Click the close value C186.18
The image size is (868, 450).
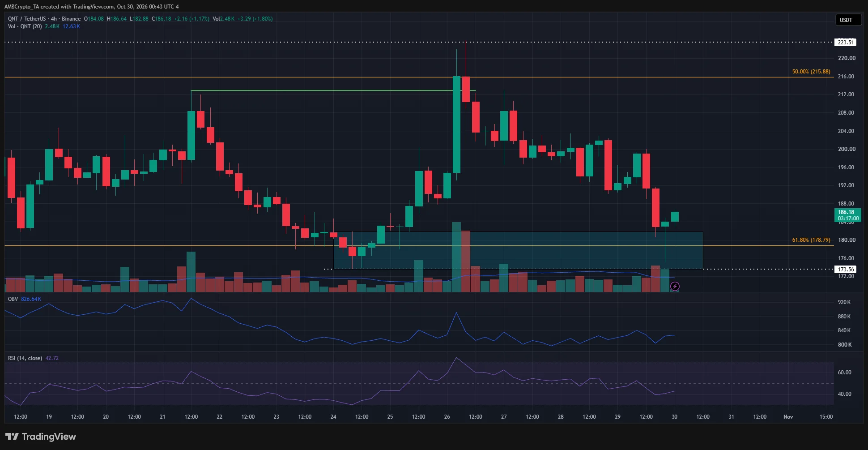162,19
